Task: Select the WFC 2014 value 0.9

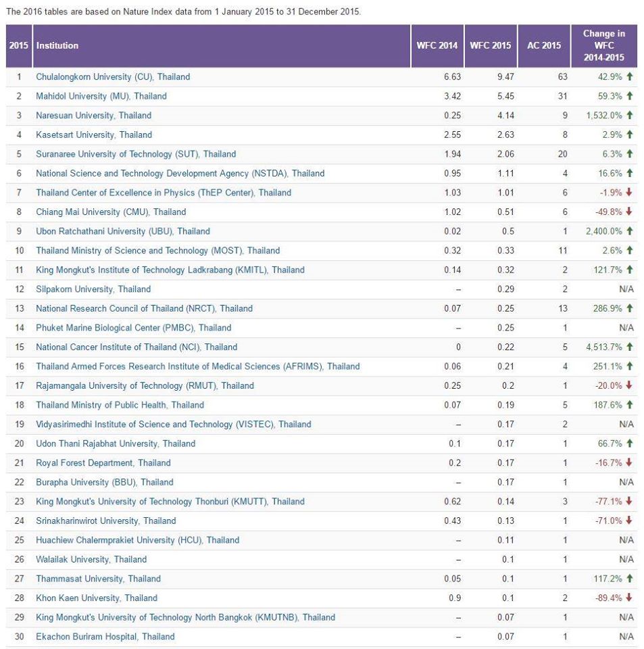Action: 455,598
